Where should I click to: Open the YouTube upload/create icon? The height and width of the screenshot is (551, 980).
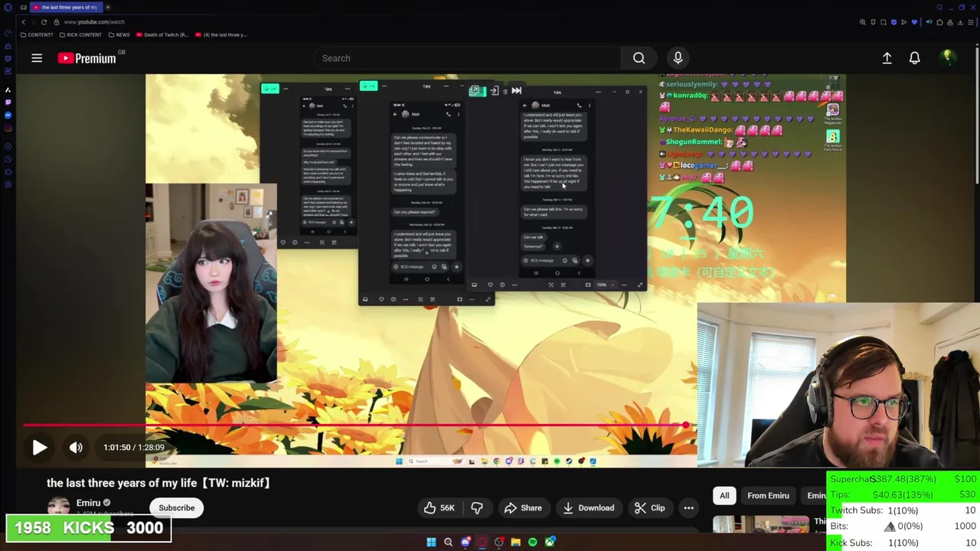[x=887, y=58]
